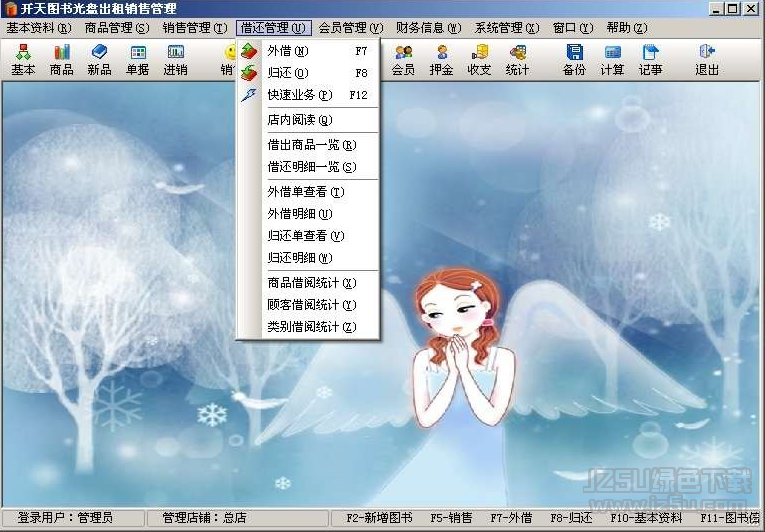765x532 pixels.
Task: Open the 商品 toolbar icon
Action: pyautogui.click(x=61, y=60)
